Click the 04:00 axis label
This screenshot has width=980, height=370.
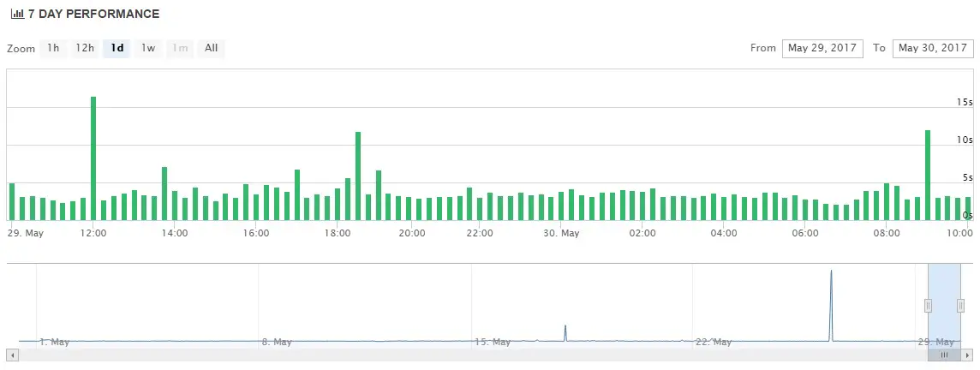coord(723,233)
